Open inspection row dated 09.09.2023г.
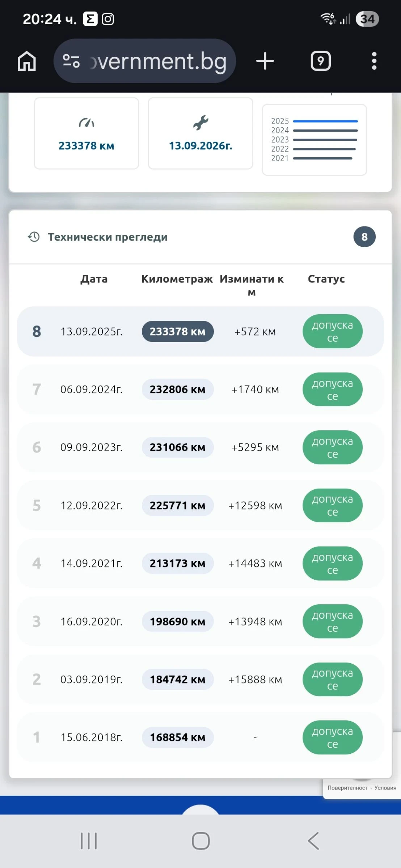Screen dimensions: 401x868 pyautogui.click(x=91, y=447)
